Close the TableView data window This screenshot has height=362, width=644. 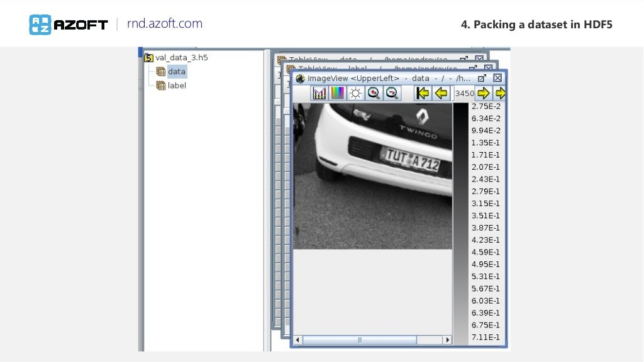tap(479, 59)
